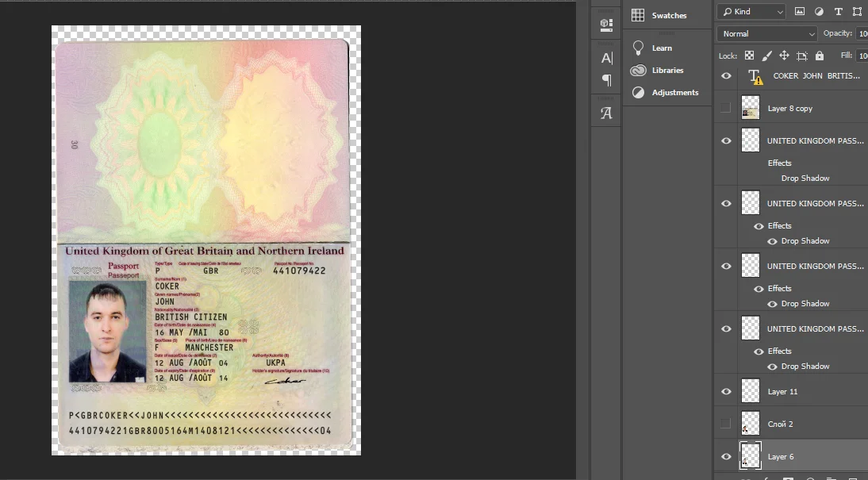The width and height of the screenshot is (868, 480).
Task: Toggle the Layer 6 visibility eye
Action: coord(726,456)
